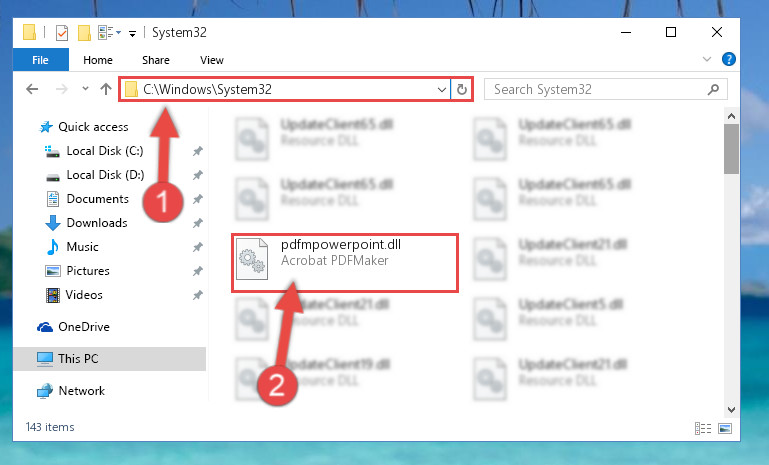Viewport: 769px width, 465px height.
Task: Click the search magnifier icon
Action: click(x=714, y=89)
